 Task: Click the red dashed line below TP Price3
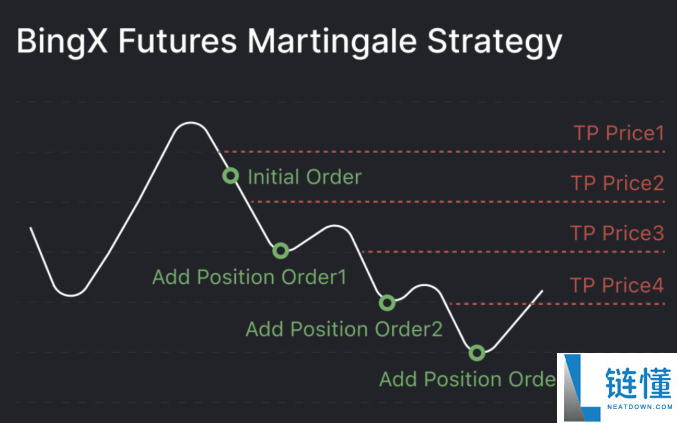[513, 252]
